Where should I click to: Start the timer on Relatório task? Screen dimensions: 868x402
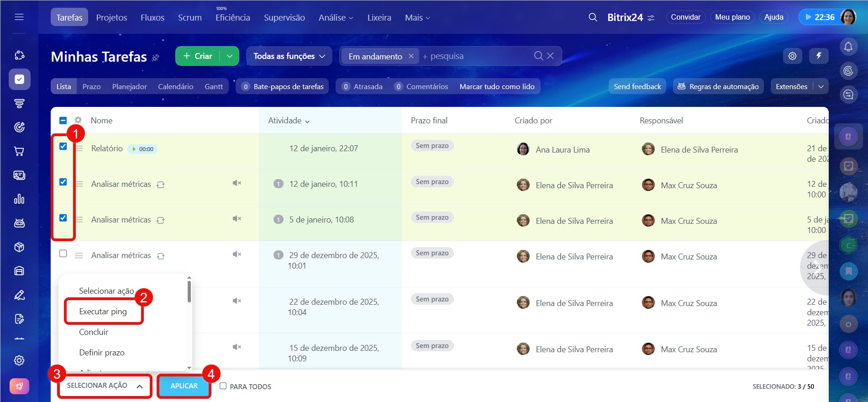134,149
